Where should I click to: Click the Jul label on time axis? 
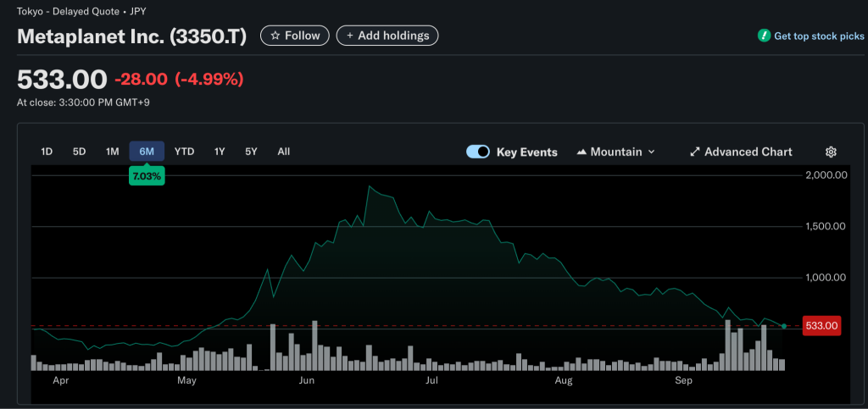tap(431, 381)
